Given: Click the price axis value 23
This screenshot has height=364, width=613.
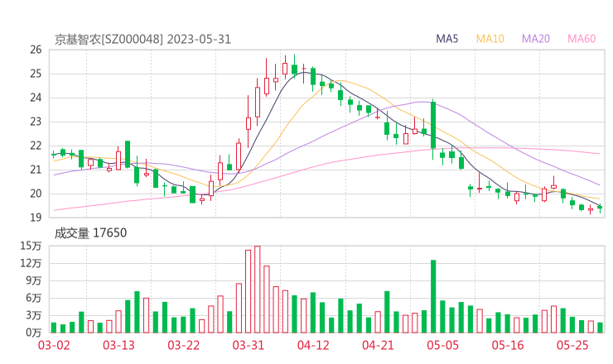Looking at the screenshot, I should 36,122.
